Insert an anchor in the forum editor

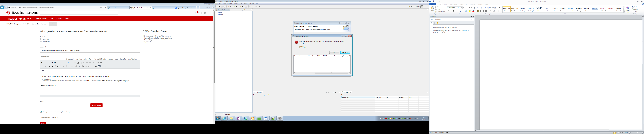(x=93, y=66)
